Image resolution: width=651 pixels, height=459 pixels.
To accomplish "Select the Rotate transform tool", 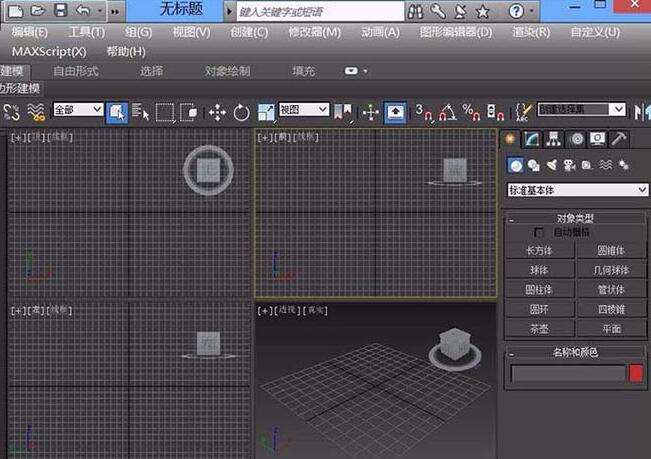I will [x=241, y=112].
